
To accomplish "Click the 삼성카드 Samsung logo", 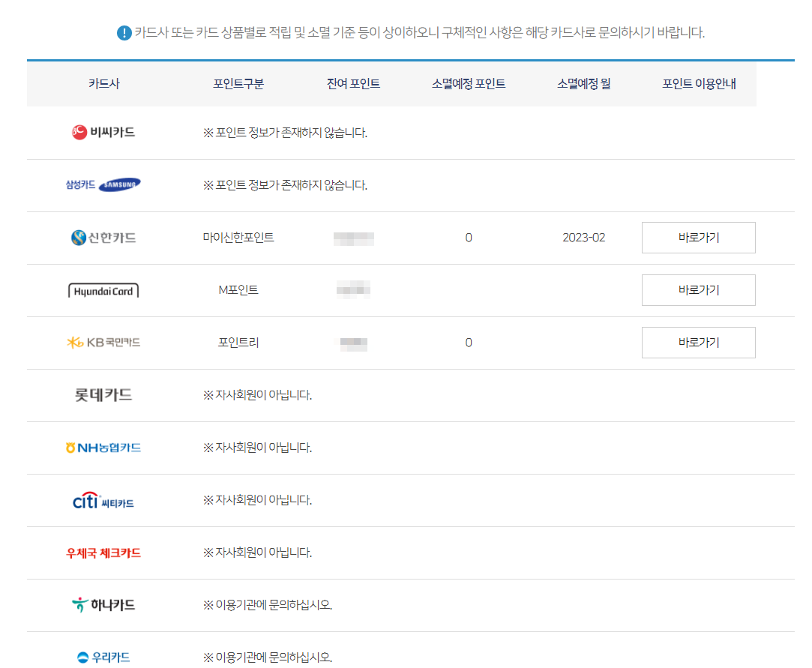I will tap(103, 185).
